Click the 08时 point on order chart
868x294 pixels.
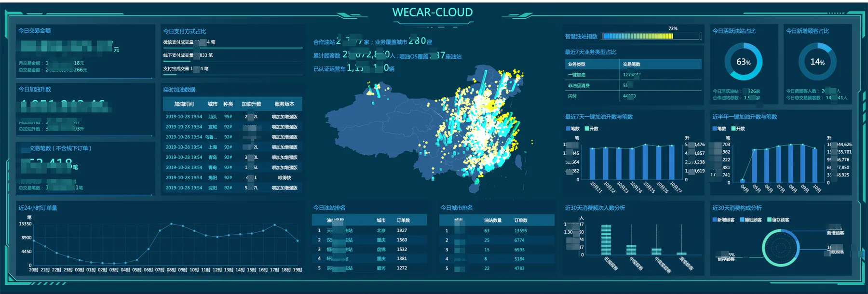coord(171,224)
